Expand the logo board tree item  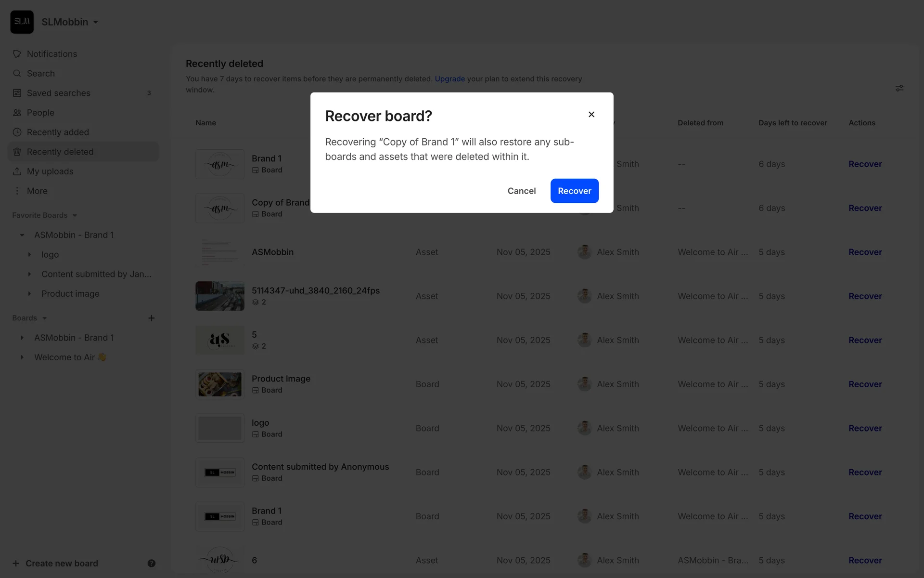(x=29, y=254)
